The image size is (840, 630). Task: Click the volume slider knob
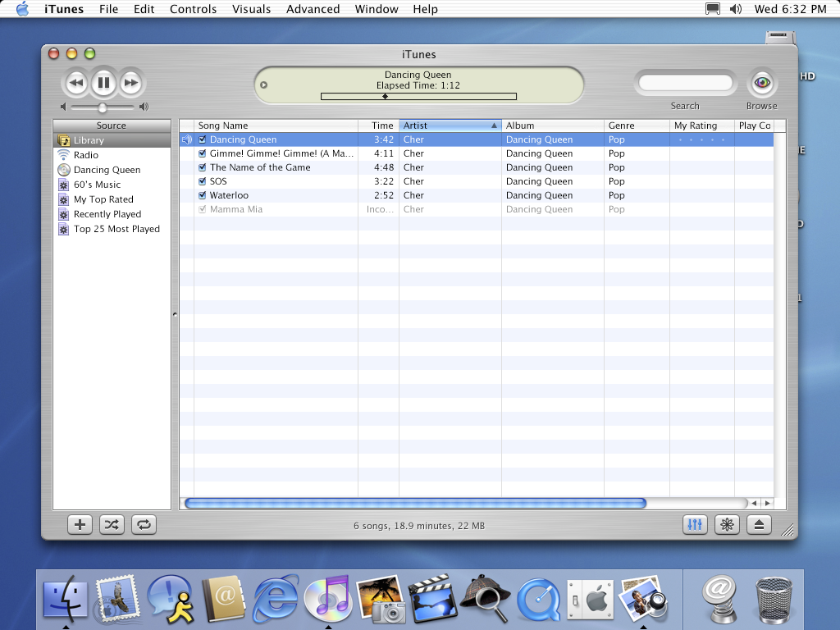click(102, 107)
